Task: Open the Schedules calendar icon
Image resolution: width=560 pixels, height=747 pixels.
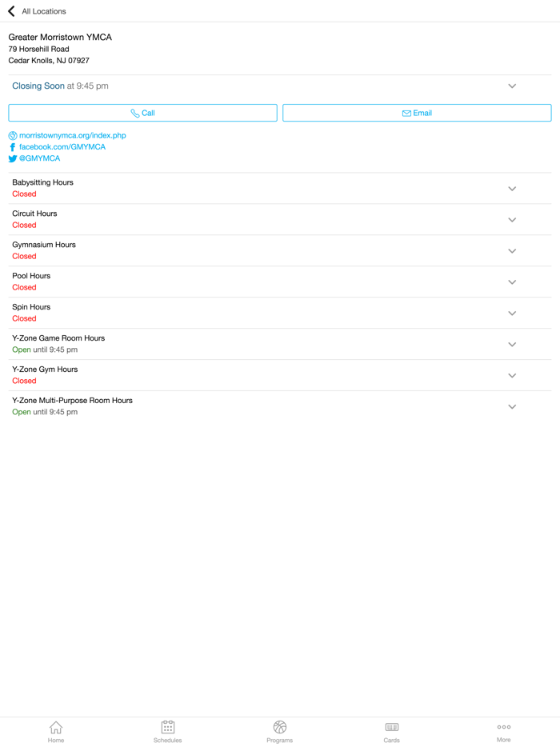Action: point(168,727)
